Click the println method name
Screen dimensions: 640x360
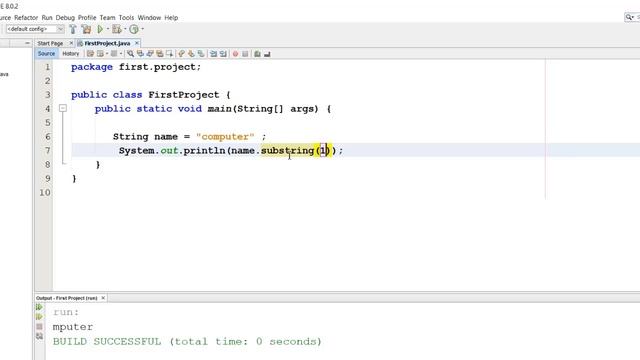point(204,151)
